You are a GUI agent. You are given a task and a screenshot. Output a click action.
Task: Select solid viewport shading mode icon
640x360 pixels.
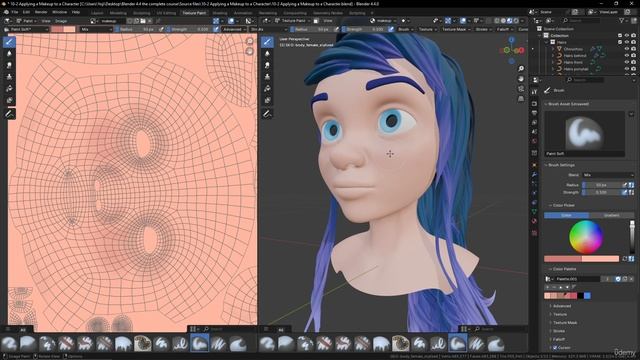[x=503, y=20]
